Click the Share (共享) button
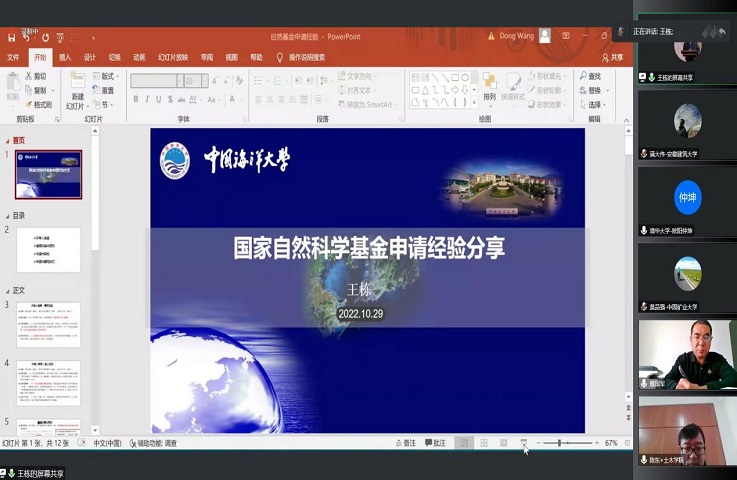Image resolution: width=737 pixels, height=480 pixels. coord(611,57)
